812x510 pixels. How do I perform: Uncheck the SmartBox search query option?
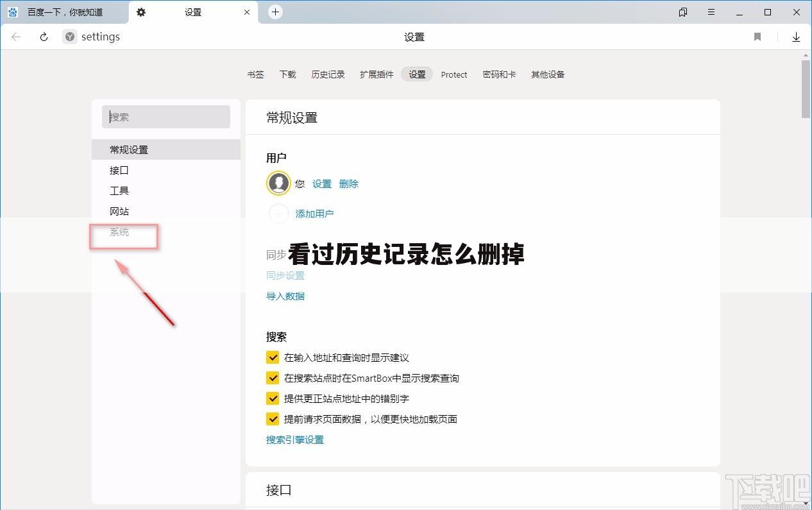(273, 378)
